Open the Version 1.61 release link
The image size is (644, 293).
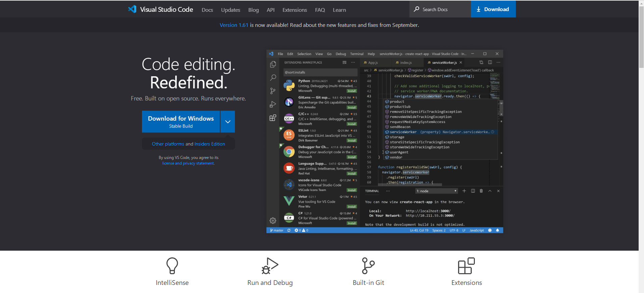pos(234,25)
